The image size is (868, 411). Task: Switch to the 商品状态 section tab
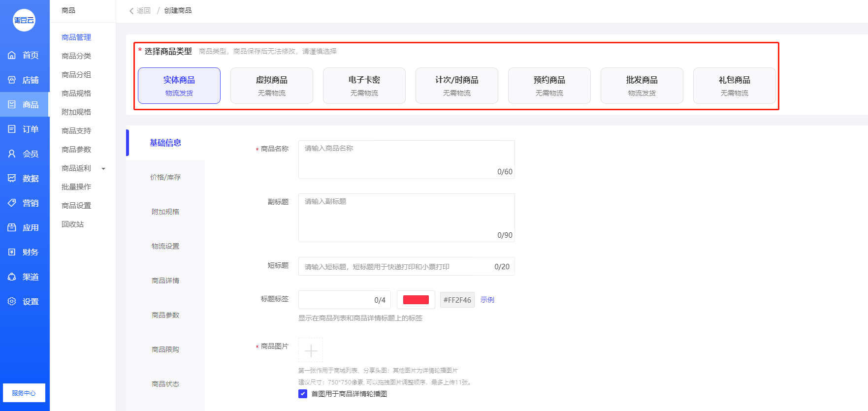pyautogui.click(x=165, y=384)
